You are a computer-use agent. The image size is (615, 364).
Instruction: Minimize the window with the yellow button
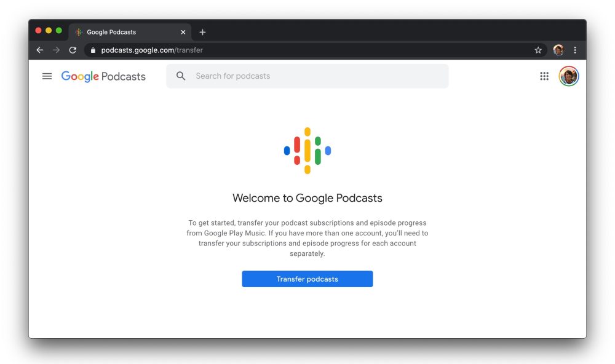pyautogui.click(x=49, y=31)
